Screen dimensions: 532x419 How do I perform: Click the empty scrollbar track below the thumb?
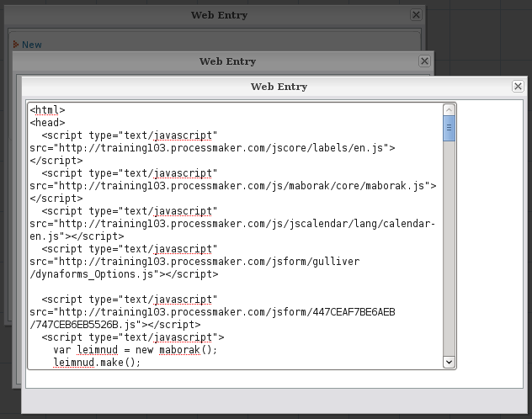coord(450,252)
